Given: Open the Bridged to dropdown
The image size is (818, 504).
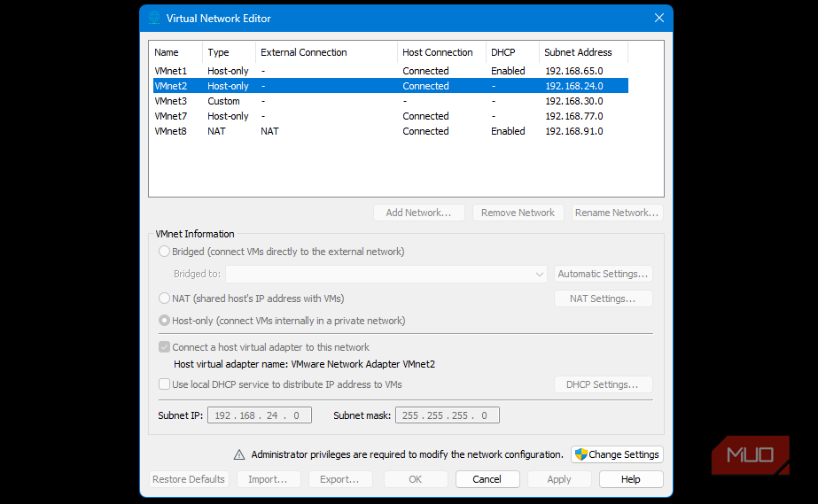Looking at the screenshot, I should [386, 275].
